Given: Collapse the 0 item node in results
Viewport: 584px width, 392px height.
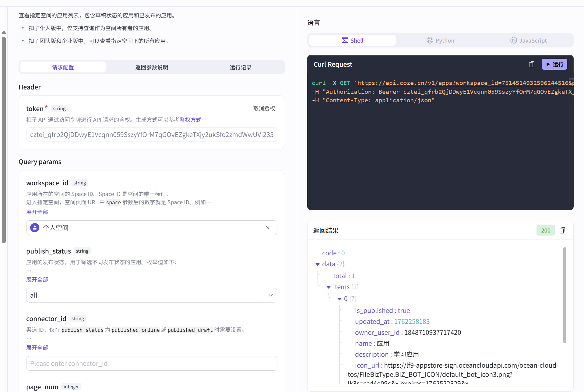Looking at the screenshot, I should click(339, 299).
